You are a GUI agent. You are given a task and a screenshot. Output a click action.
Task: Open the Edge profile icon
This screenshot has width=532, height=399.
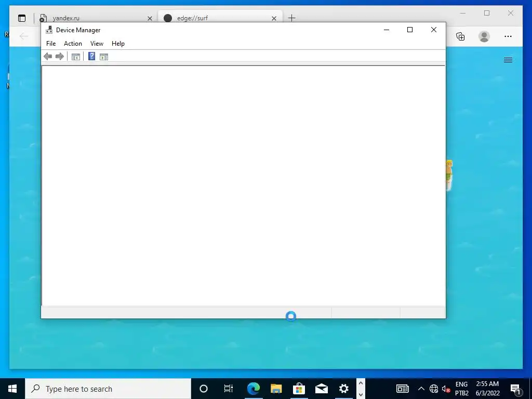pos(484,36)
